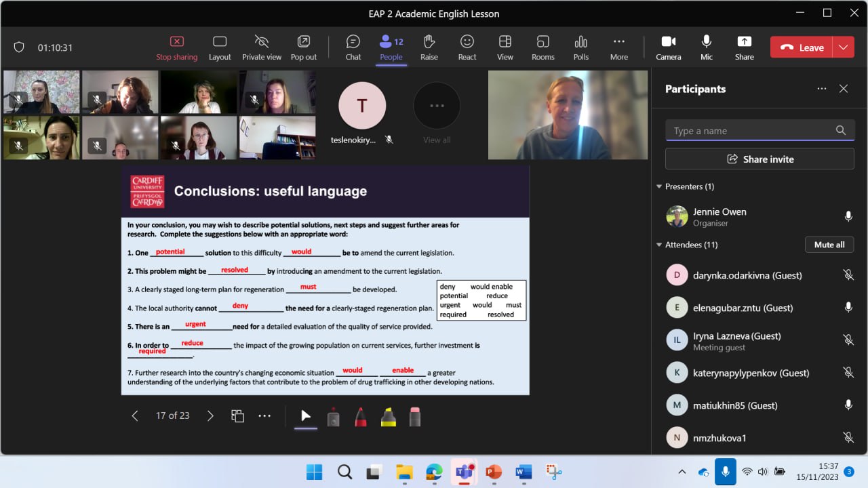The width and height of the screenshot is (868, 488).
Task: Open Polls from meeting toolbar
Action: [580, 47]
